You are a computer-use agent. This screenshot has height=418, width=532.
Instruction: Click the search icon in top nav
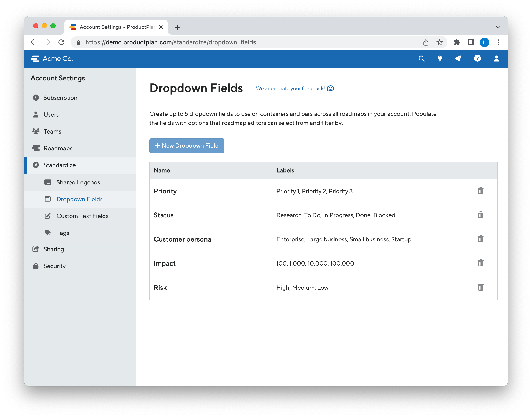click(422, 59)
